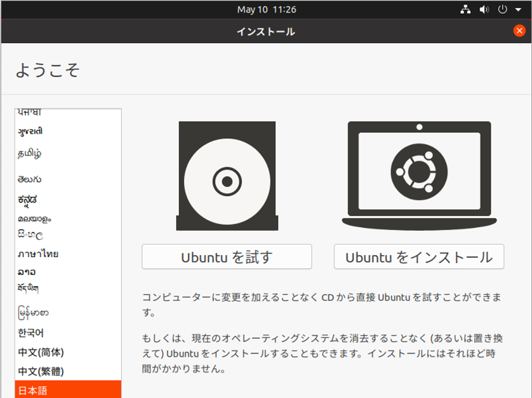
Task: Close the installer window
Action: tap(519, 31)
